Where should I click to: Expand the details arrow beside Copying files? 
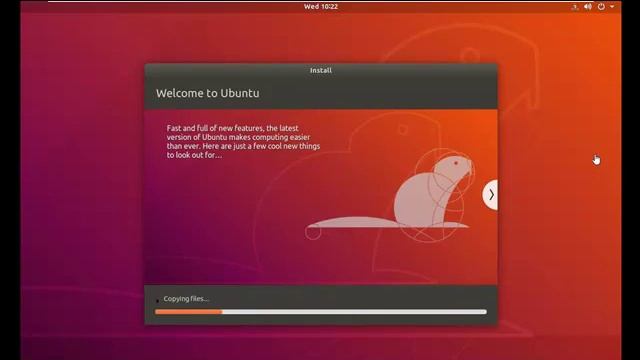[158, 300]
